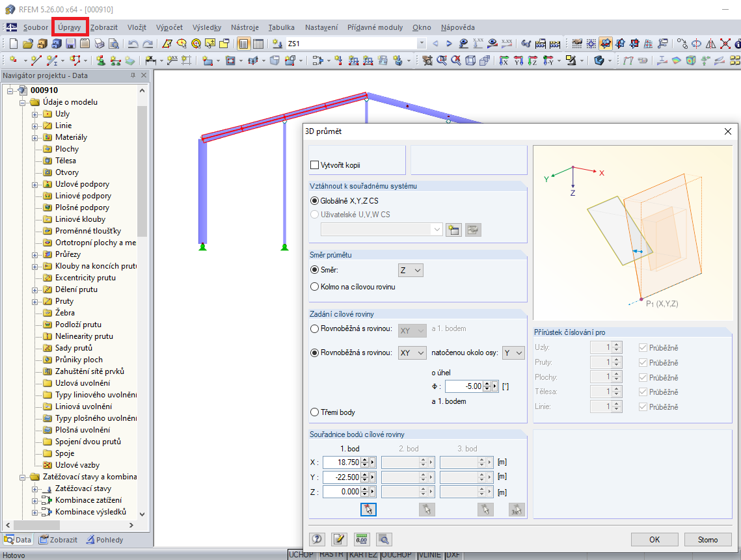The height and width of the screenshot is (560, 741).
Task: Go to next load case arrow
Action: coord(449,44)
